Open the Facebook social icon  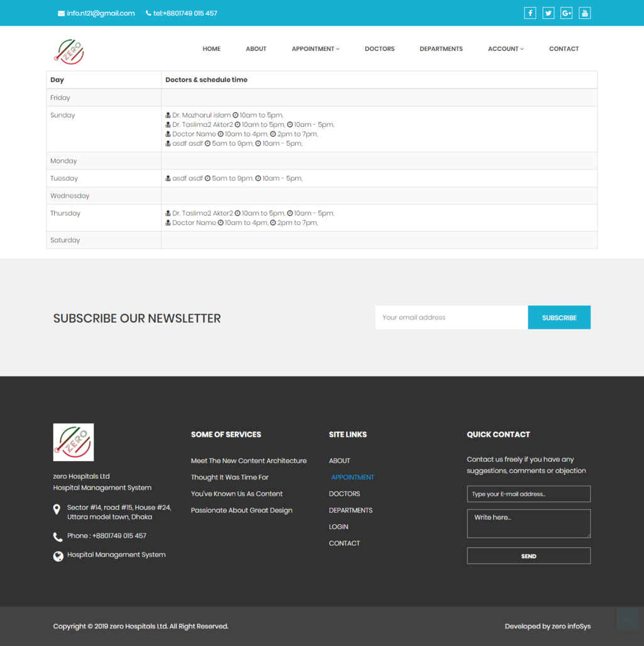pyautogui.click(x=530, y=13)
